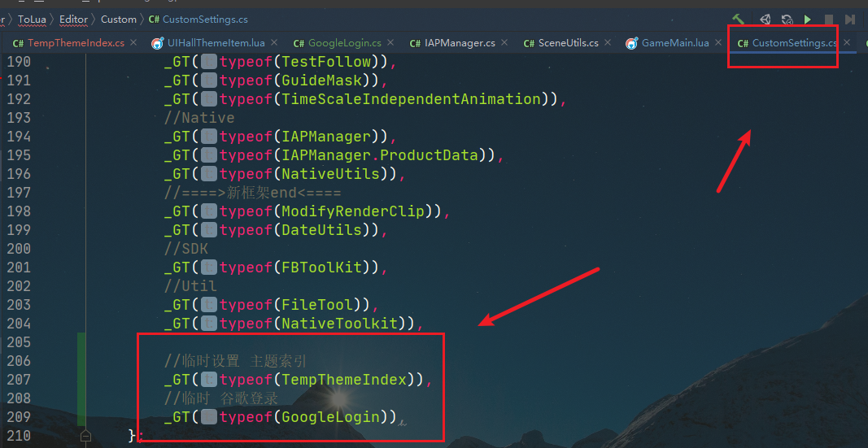This screenshot has width=868, height=448.
Task: Open the GameMain.lua tab
Action: [675, 42]
